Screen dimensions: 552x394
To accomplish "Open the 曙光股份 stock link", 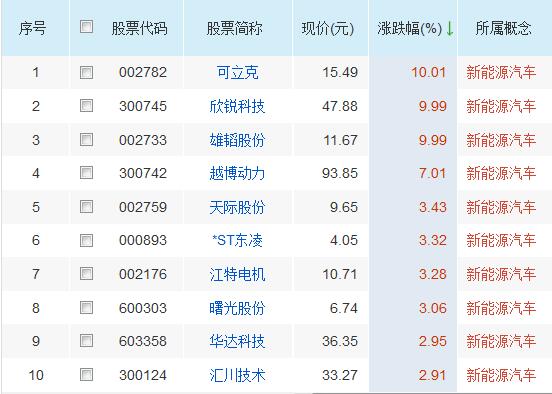I will [237, 308].
